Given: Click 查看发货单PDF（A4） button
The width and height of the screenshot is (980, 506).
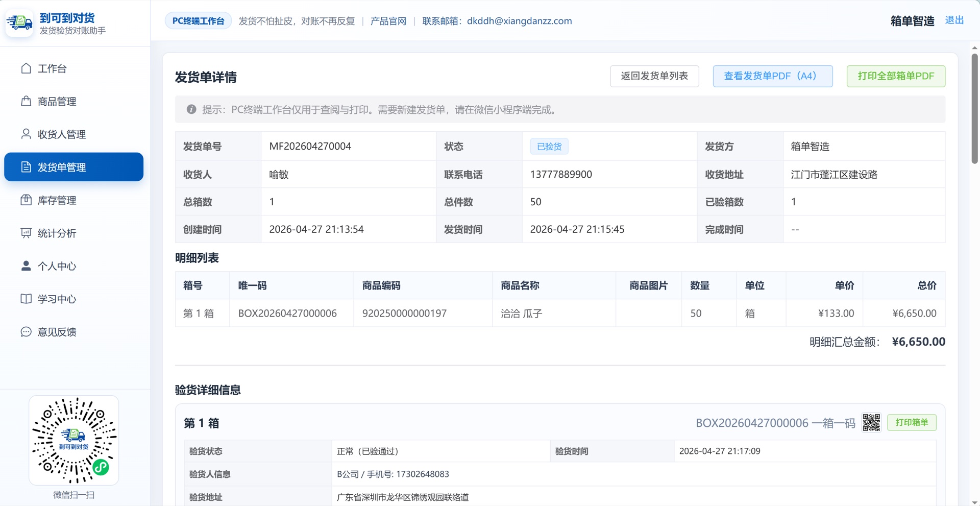Looking at the screenshot, I should point(773,76).
